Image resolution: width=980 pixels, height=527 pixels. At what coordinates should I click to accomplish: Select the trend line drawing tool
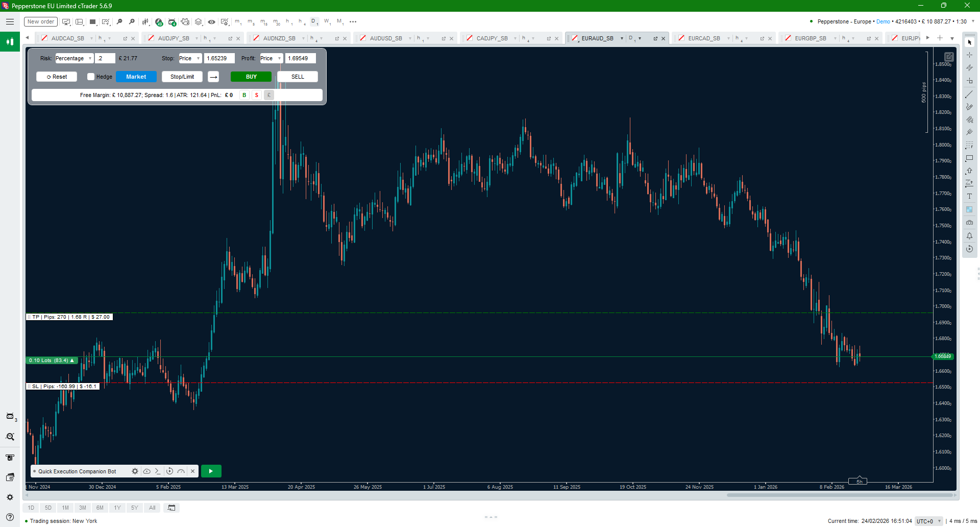(969, 94)
